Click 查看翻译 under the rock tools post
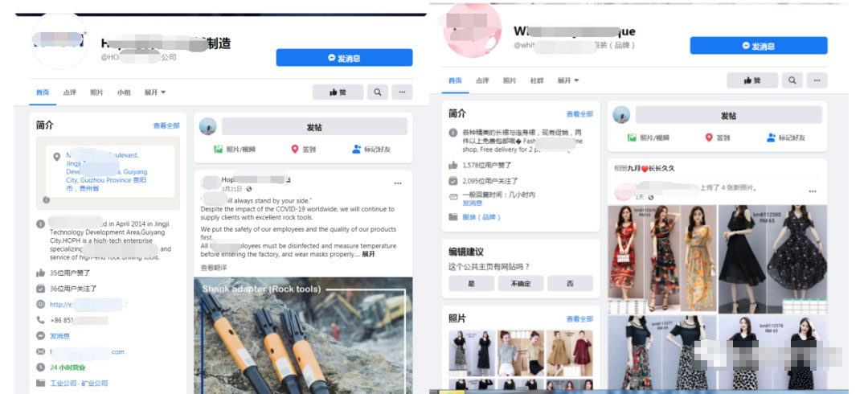 tap(214, 268)
